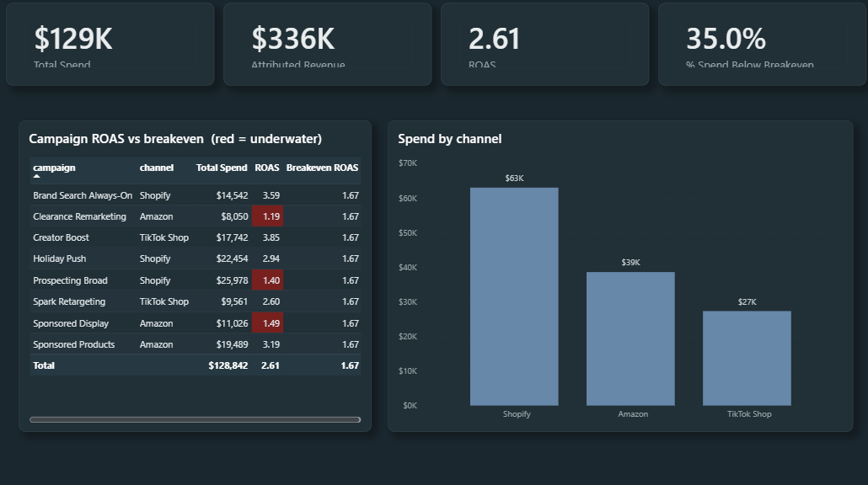Click the ROAS column header in the table
Screen dimensions: 868x485
267,168
